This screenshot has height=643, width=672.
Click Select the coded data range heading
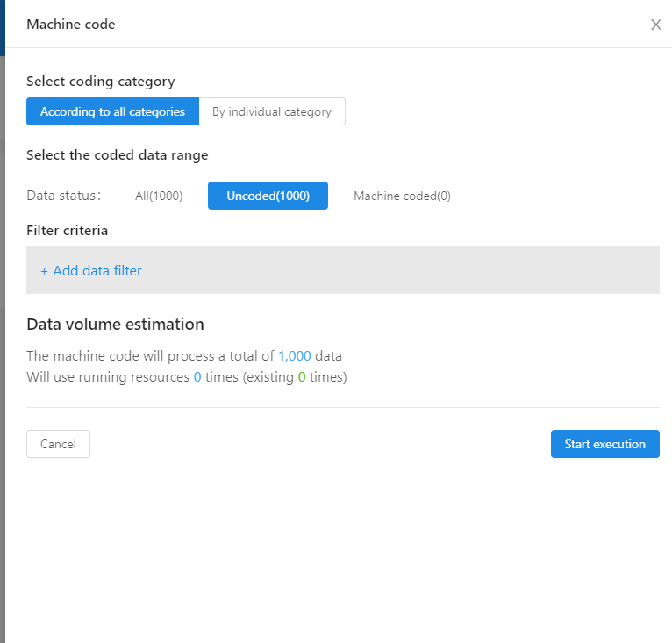click(x=118, y=155)
